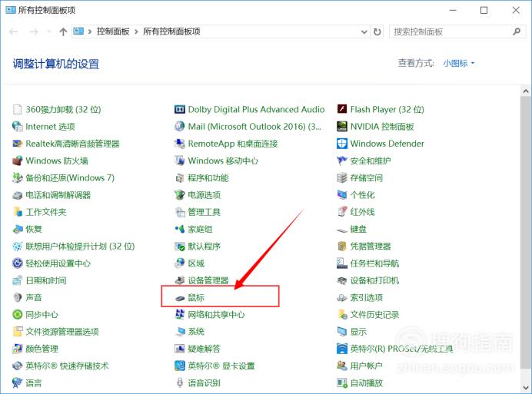Click the 安全和维护 flag icon
This screenshot has width=532, height=394.
[342, 161]
